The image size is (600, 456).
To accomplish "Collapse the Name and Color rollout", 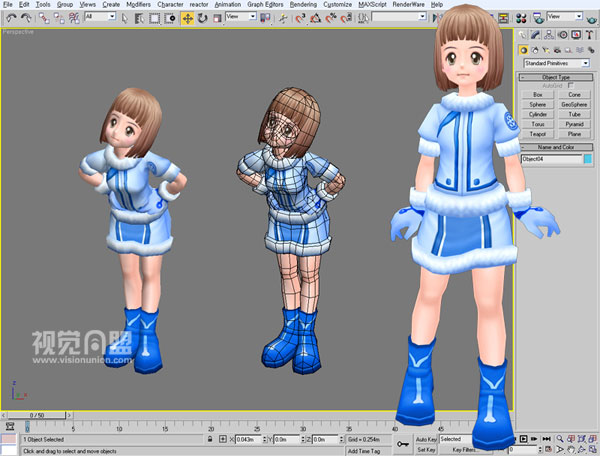I will (556, 147).
